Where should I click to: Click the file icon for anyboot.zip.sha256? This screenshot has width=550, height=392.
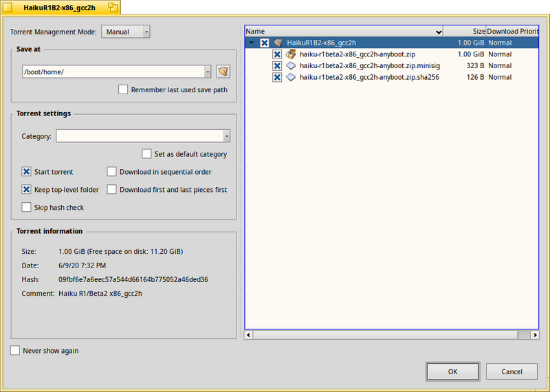point(291,77)
